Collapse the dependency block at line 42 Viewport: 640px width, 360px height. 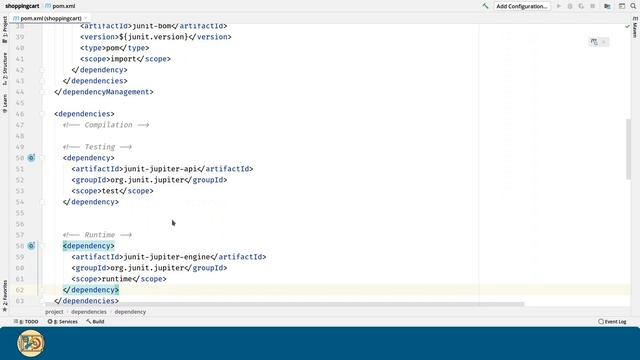(x=42, y=70)
